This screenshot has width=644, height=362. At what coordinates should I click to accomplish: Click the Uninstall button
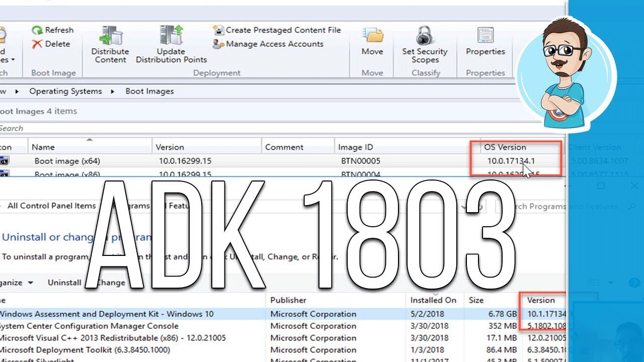click(64, 283)
